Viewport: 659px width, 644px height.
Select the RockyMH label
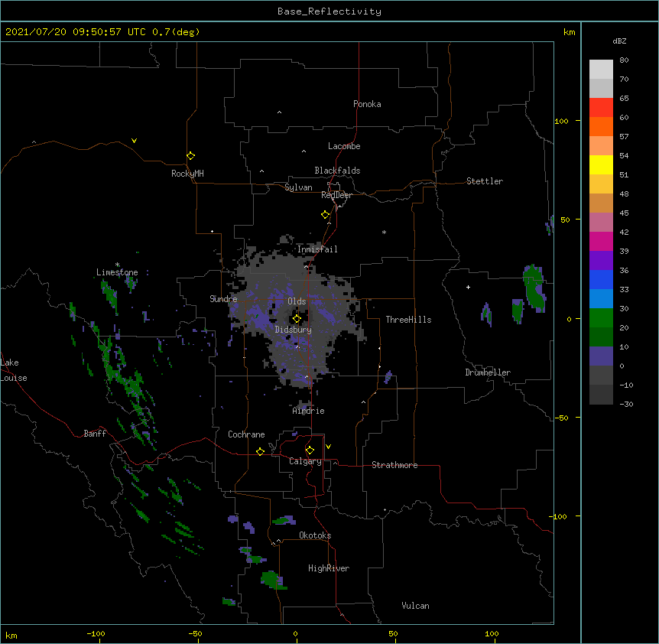[x=187, y=174]
